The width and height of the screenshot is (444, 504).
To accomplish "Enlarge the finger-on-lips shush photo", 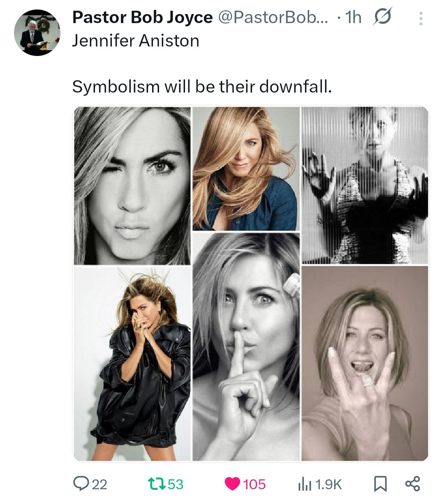I will click(x=246, y=347).
